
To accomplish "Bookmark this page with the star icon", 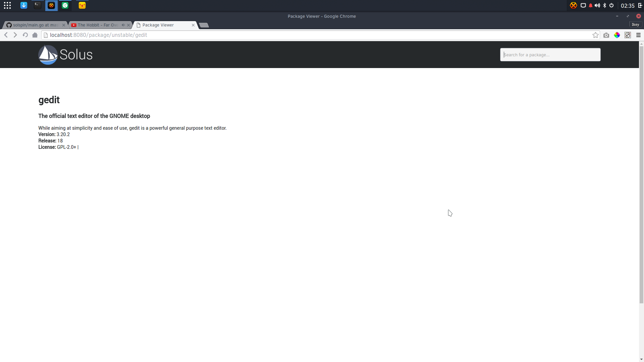I will [595, 35].
